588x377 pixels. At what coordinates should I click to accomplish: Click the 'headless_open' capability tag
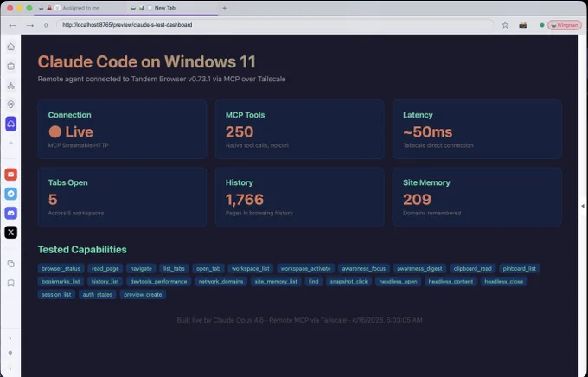pyautogui.click(x=398, y=281)
